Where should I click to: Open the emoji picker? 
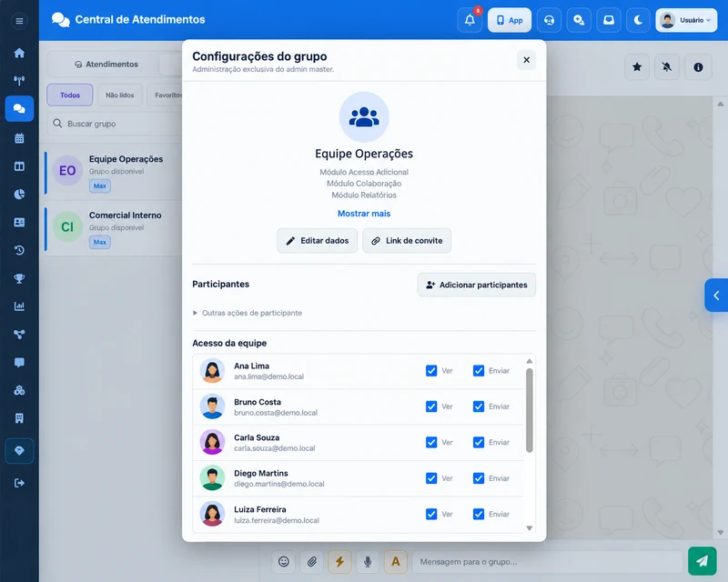pos(284,562)
